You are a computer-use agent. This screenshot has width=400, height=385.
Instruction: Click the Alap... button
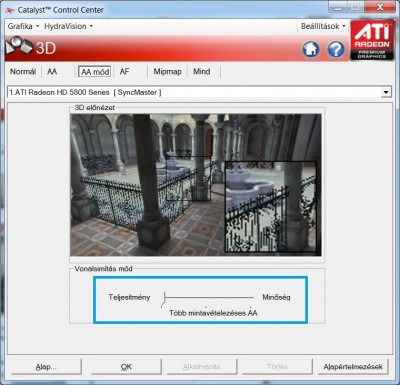point(46,367)
